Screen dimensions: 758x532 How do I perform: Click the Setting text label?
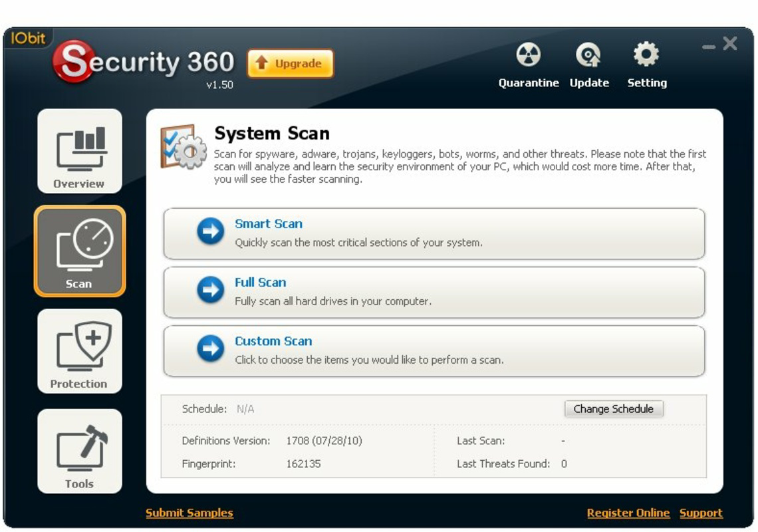point(647,82)
